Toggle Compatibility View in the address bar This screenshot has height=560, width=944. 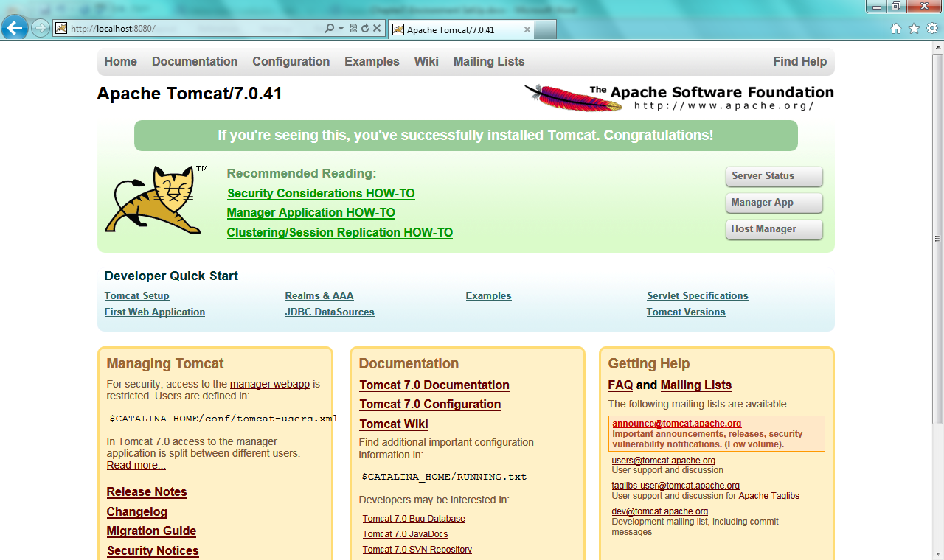(353, 28)
